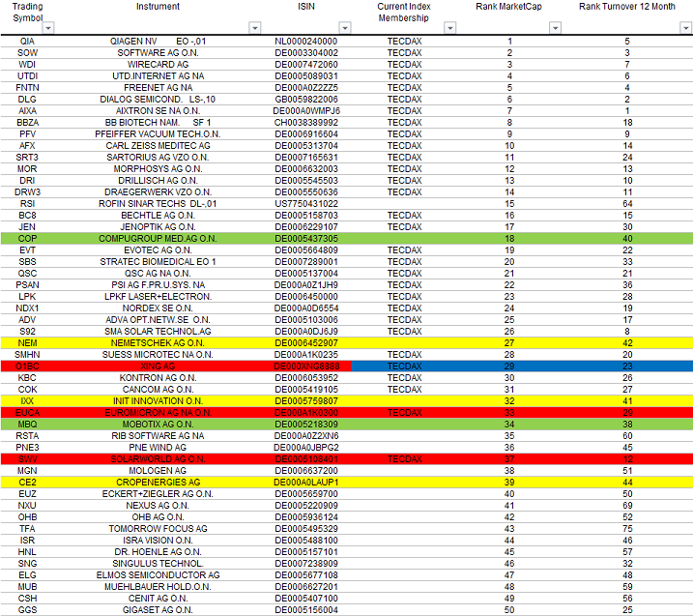Screen dimensions: 693x616
Task: Select ISIN cell DE0005545503
Action: click(306, 181)
